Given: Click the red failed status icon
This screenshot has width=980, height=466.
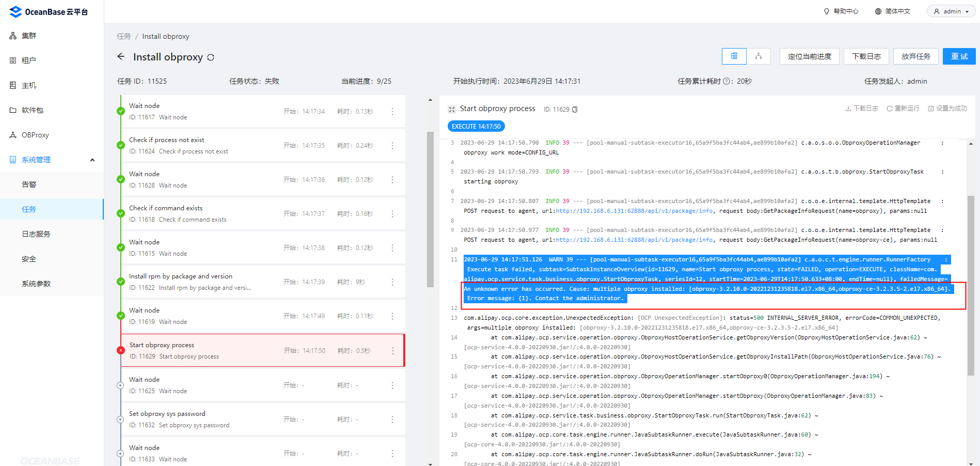Looking at the screenshot, I should tap(121, 350).
